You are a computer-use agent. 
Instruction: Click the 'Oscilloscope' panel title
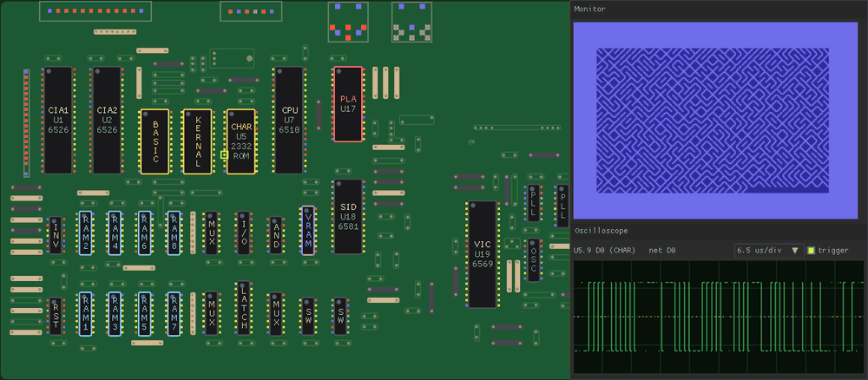point(601,231)
